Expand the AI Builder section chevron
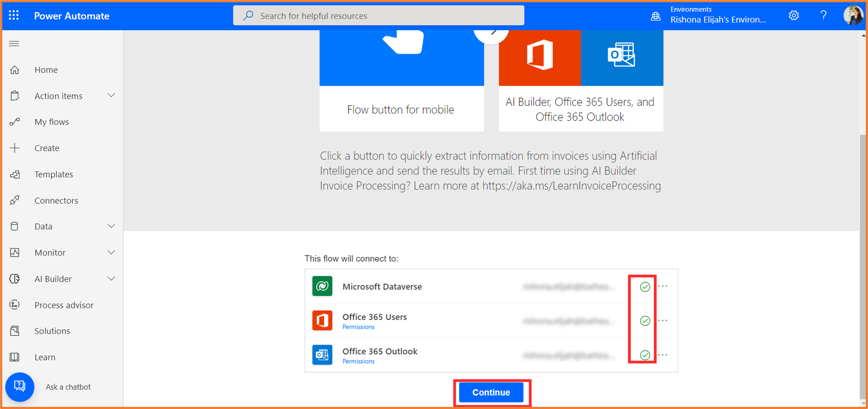868x409 pixels. pyautogui.click(x=111, y=279)
